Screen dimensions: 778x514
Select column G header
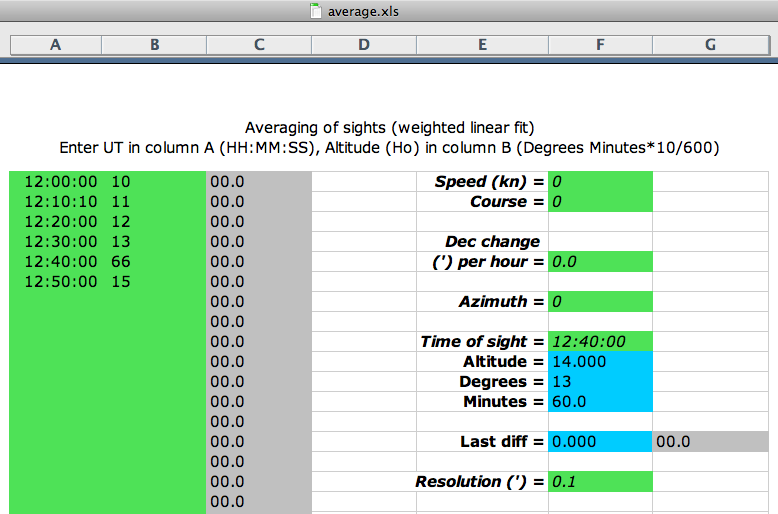(710, 45)
